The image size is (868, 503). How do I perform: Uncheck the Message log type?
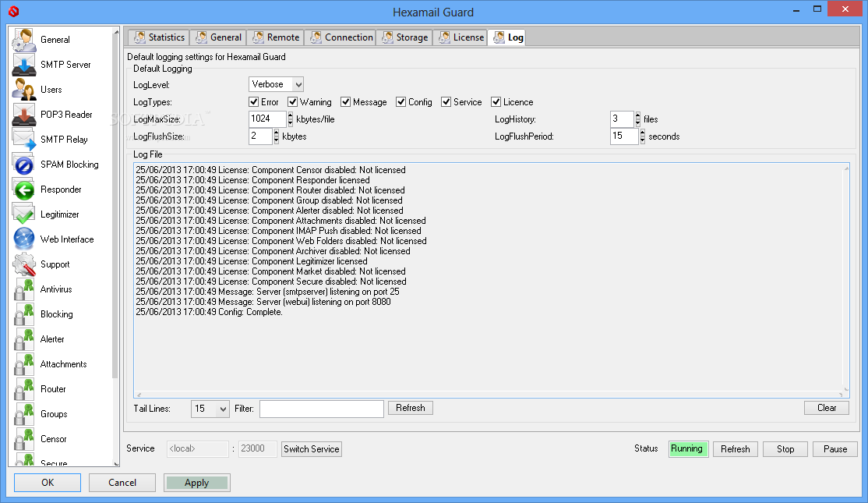[345, 102]
